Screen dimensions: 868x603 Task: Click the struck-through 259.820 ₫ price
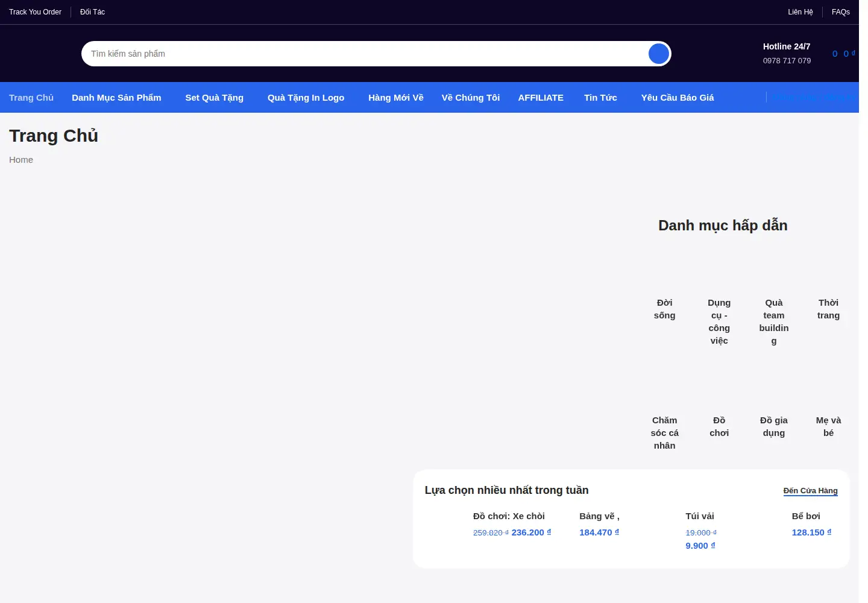point(491,533)
